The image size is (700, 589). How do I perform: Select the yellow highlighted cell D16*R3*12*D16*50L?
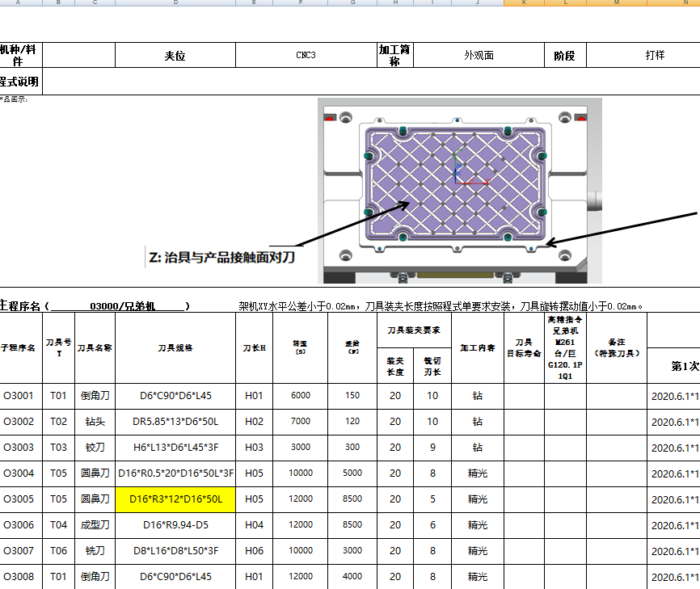[175, 499]
